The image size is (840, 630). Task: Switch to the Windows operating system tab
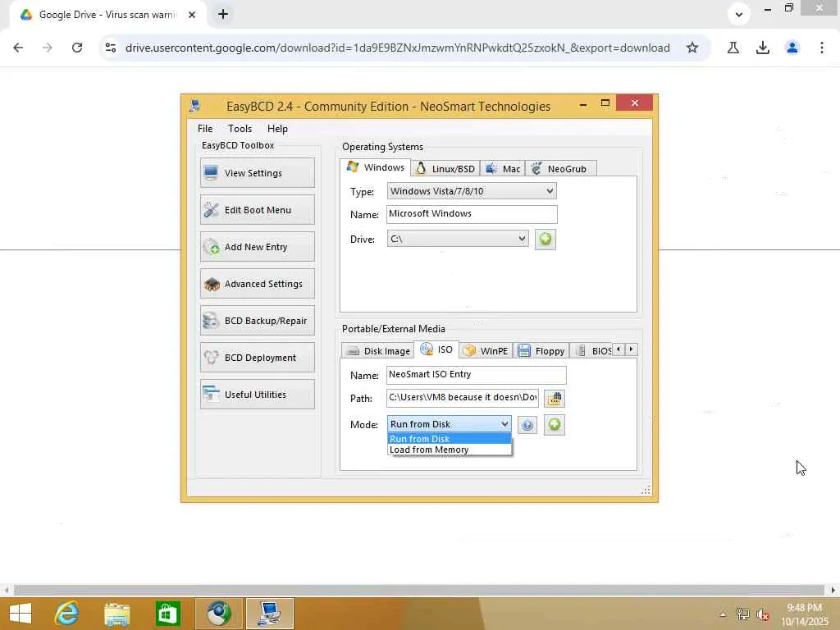[x=376, y=167]
